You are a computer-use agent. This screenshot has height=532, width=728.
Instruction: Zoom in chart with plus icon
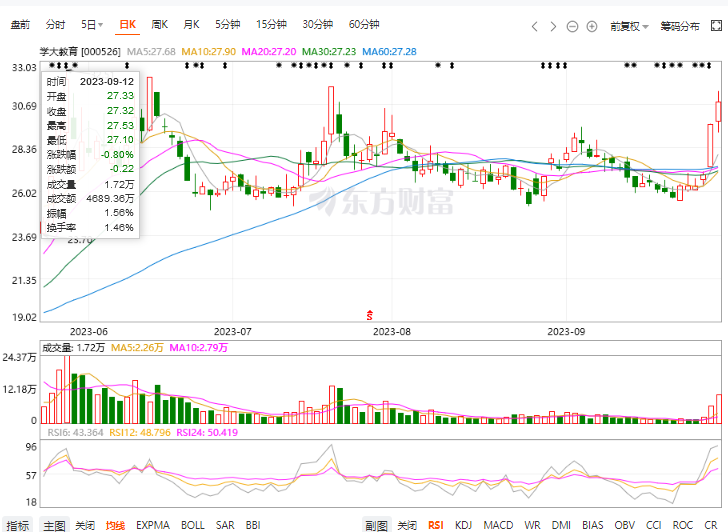(x=592, y=26)
